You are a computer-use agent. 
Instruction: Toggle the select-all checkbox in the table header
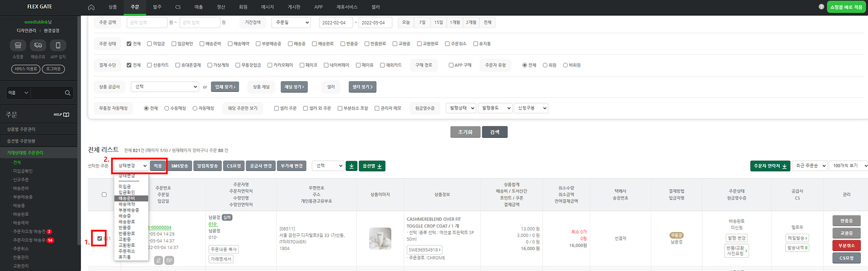pyautogui.click(x=104, y=194)
